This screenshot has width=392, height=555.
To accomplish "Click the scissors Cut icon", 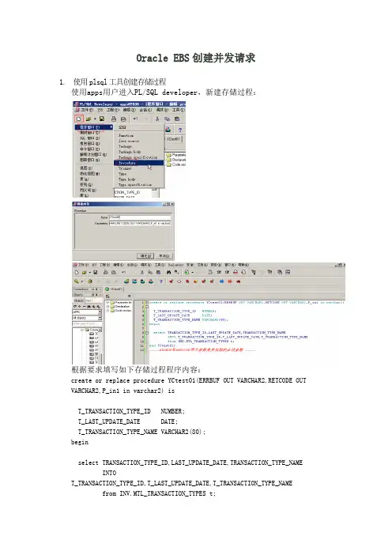I will click(157, 119).
